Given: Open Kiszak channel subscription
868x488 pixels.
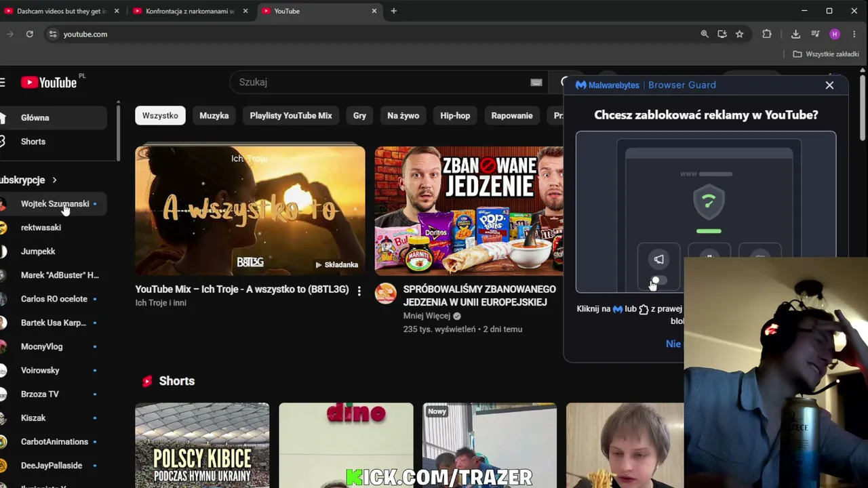Looking at the screenshot, I should point(53,418).
